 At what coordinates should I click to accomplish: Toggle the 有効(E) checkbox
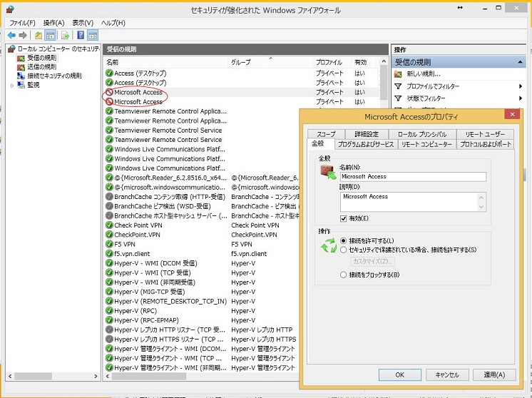[x=343, y=218]
